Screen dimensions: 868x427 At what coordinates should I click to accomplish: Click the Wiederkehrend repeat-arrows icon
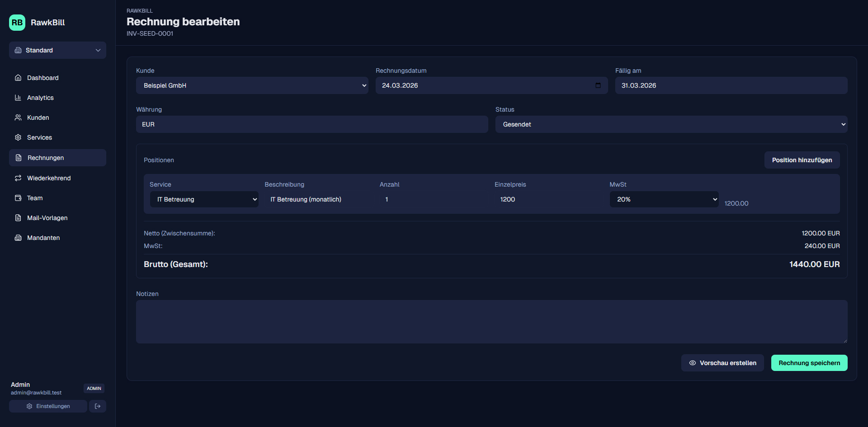18,178
